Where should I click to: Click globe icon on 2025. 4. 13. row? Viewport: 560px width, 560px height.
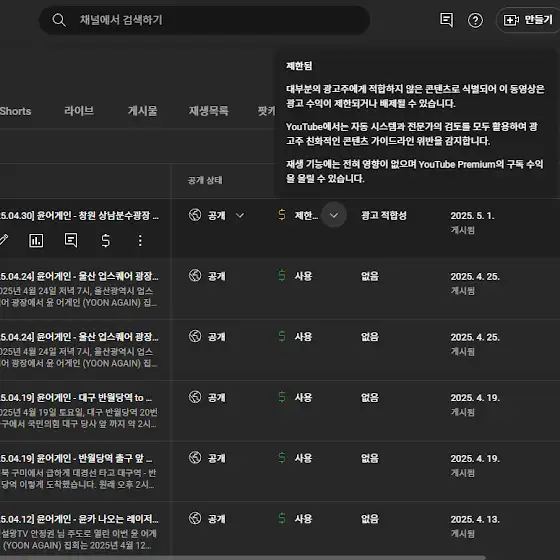tap(195, 518)
